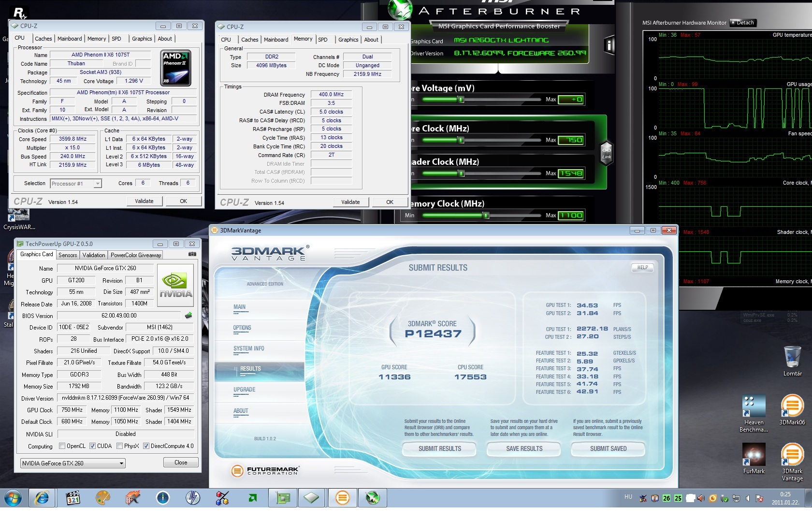Switch to 3DMark Vantage via orange taskbar button

coord(343,498)
